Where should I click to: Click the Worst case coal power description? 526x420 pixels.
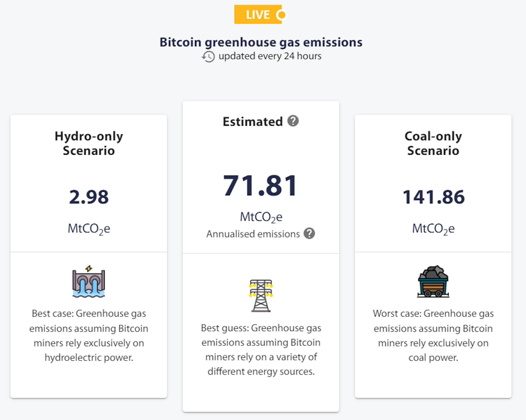pos(433,335)
